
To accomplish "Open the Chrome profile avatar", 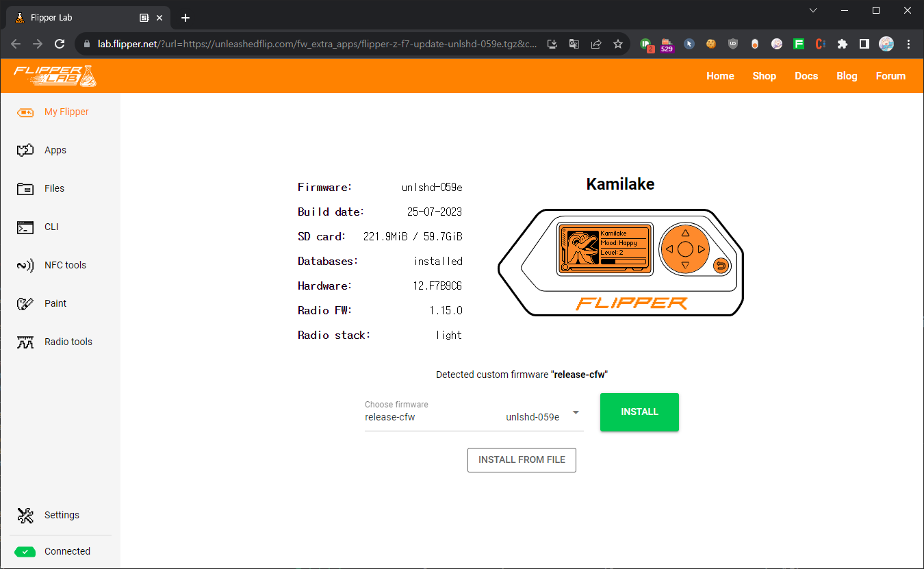I will click(886, 44).
